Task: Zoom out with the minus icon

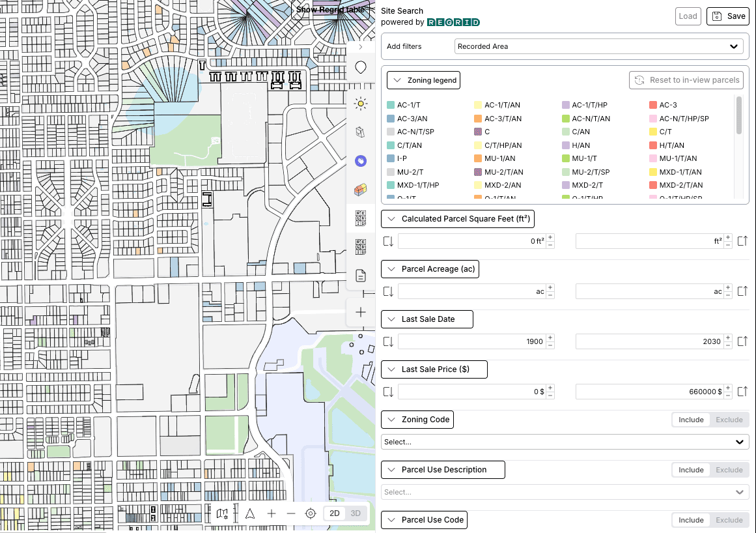Action: click(290, 513)
